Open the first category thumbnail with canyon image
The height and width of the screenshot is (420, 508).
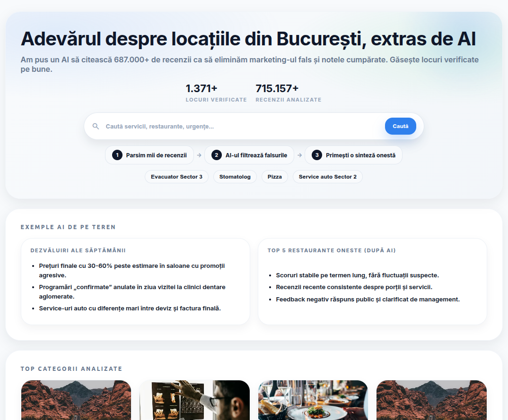(76, 400)
